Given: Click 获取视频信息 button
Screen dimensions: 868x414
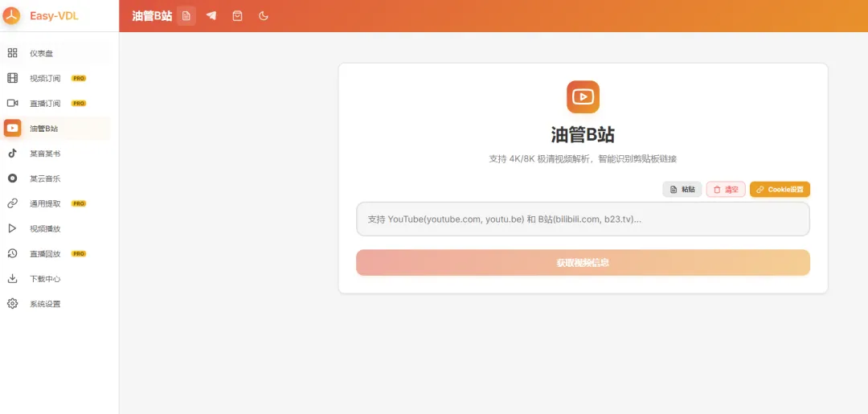Looking at the screenshot, I should (x=583, y=262).
